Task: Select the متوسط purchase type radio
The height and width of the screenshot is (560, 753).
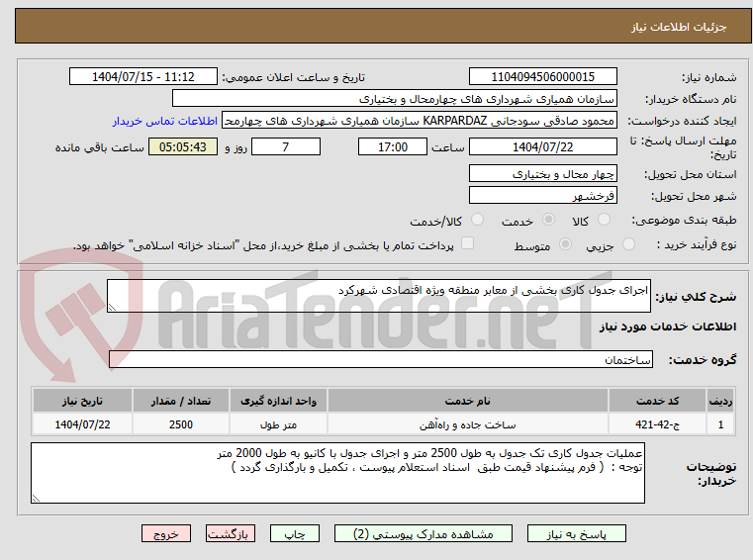Action: (565, 244)
